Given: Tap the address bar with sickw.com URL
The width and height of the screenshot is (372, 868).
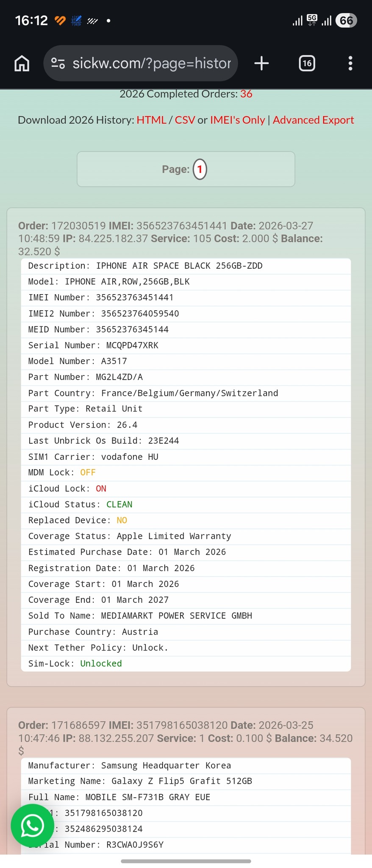Looking at the screenshot, I should click(141, 63).
